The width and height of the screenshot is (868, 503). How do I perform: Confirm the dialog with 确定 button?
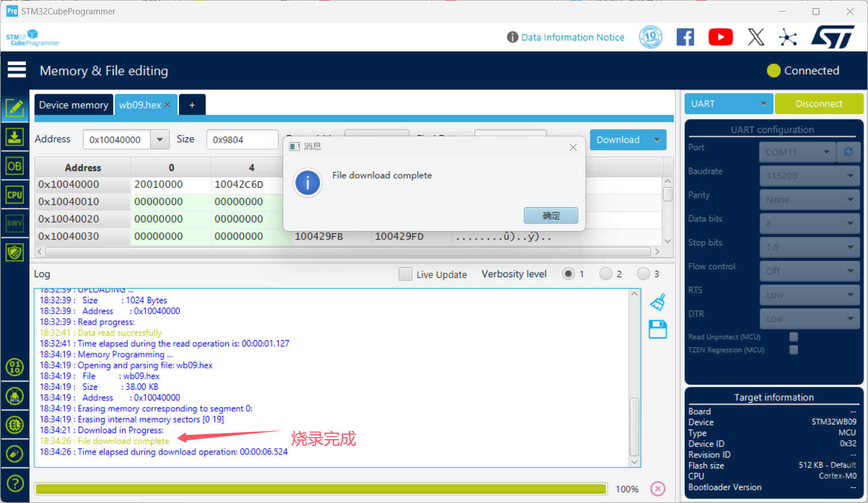point(551,215)
